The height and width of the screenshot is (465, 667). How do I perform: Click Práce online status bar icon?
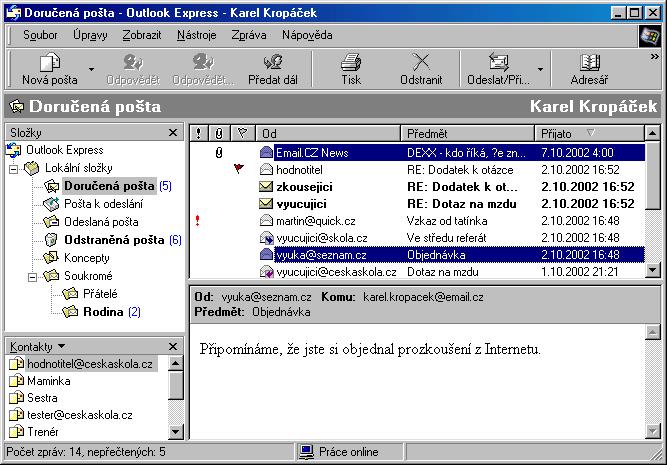pyautogui.click(x=306, y=452)
